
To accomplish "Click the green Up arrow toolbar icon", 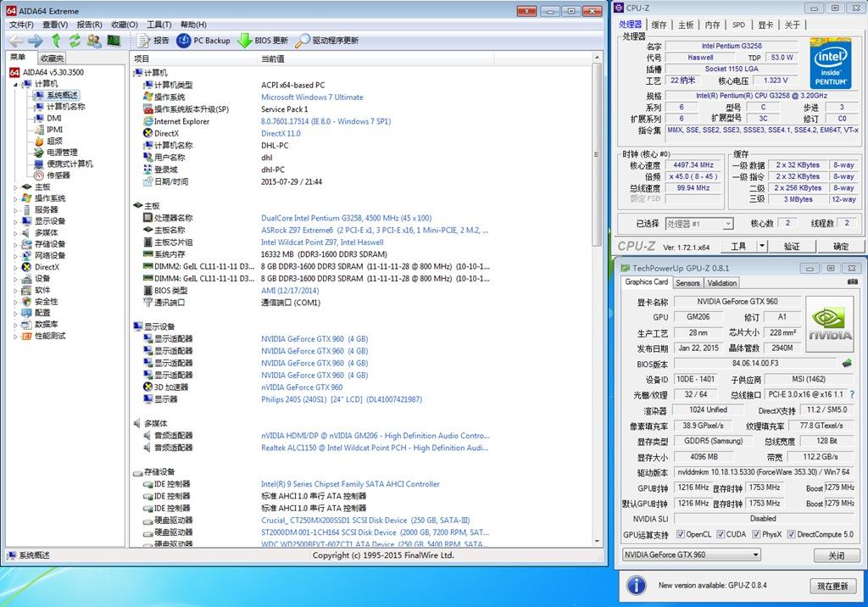I will (x=56, y=41).
